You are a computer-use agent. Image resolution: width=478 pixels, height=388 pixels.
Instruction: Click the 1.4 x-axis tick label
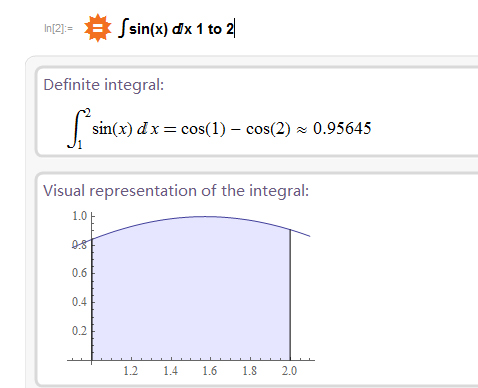(170, 371)
